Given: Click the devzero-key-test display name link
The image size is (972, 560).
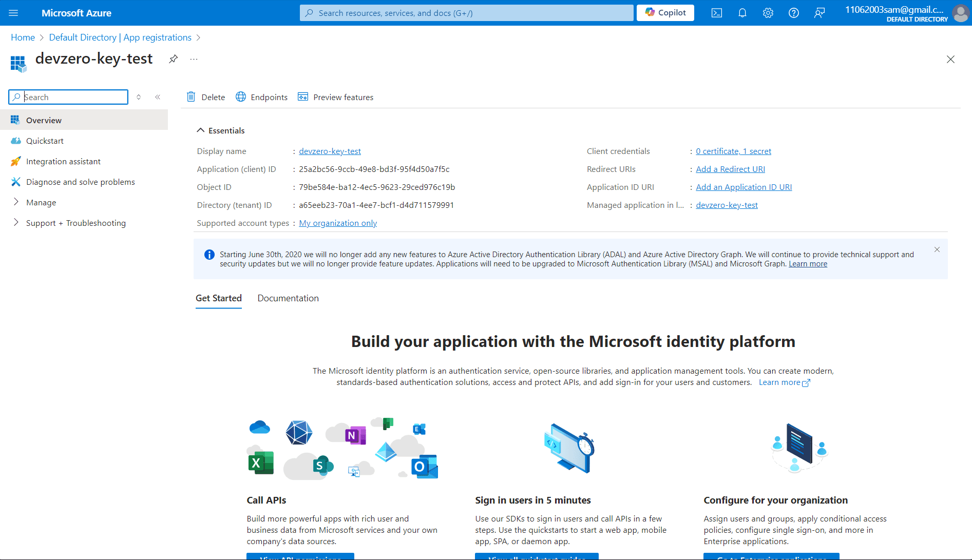Looking at the screenshot, I should tap(330, 151).
